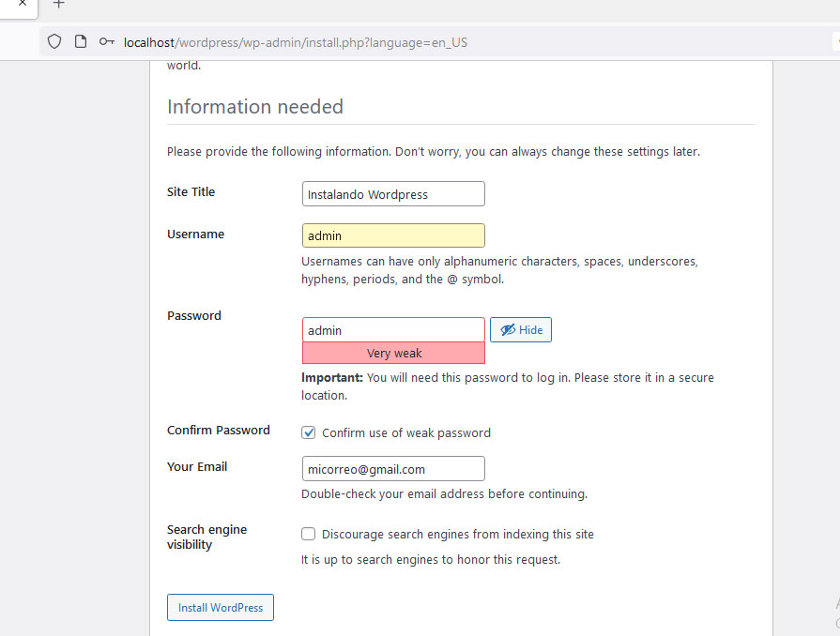Click the Site Title label

point(191,191)
